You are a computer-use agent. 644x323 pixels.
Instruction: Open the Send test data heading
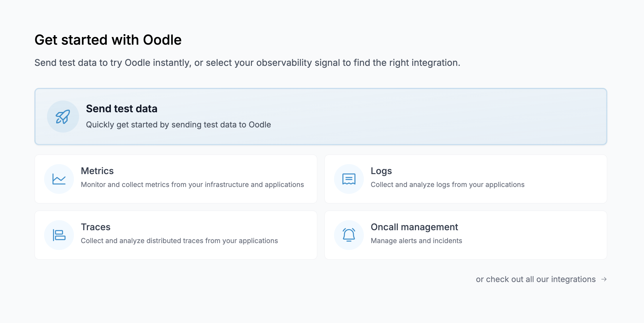[x=121, y=109]
